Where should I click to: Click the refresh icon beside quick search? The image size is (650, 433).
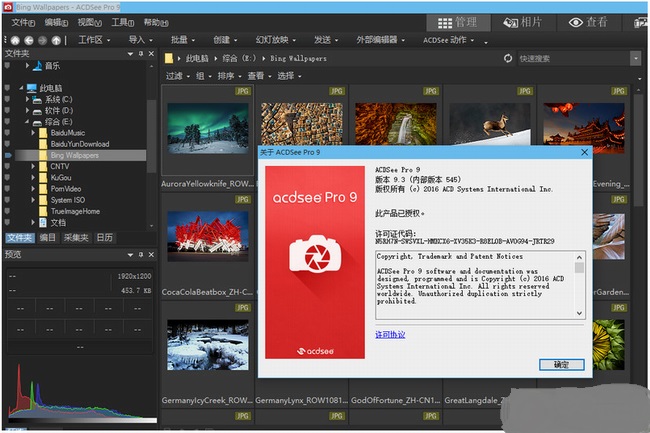(508, 59)
